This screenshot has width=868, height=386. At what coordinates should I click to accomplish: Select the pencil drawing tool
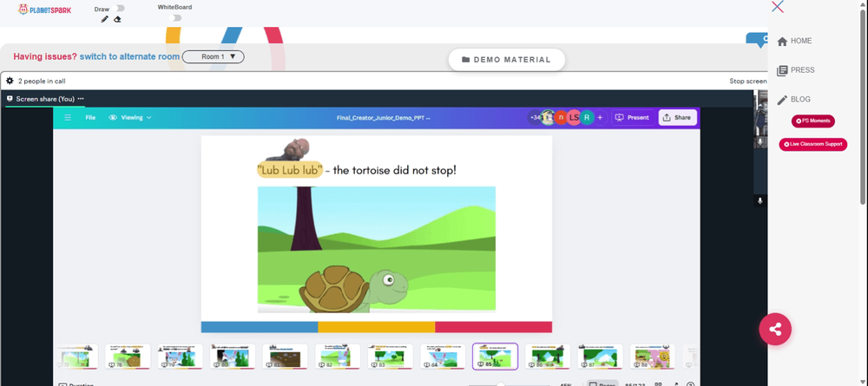click(x=105, y=19)
